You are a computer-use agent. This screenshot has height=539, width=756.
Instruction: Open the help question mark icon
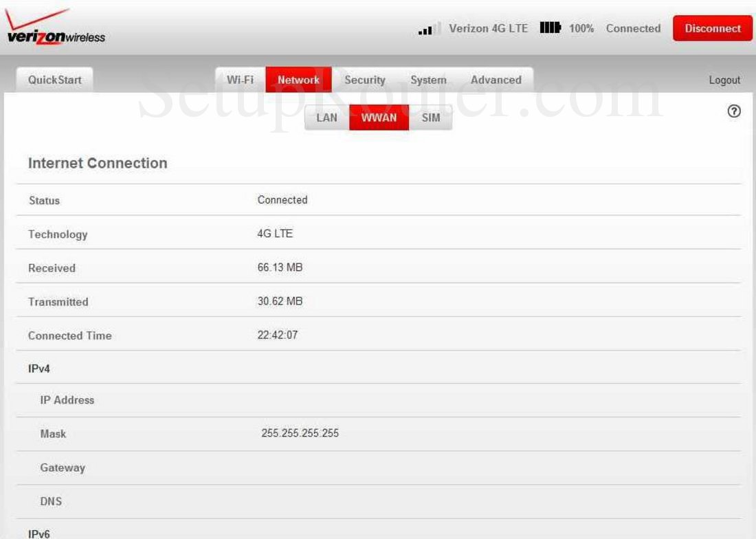tap(733, 111)
